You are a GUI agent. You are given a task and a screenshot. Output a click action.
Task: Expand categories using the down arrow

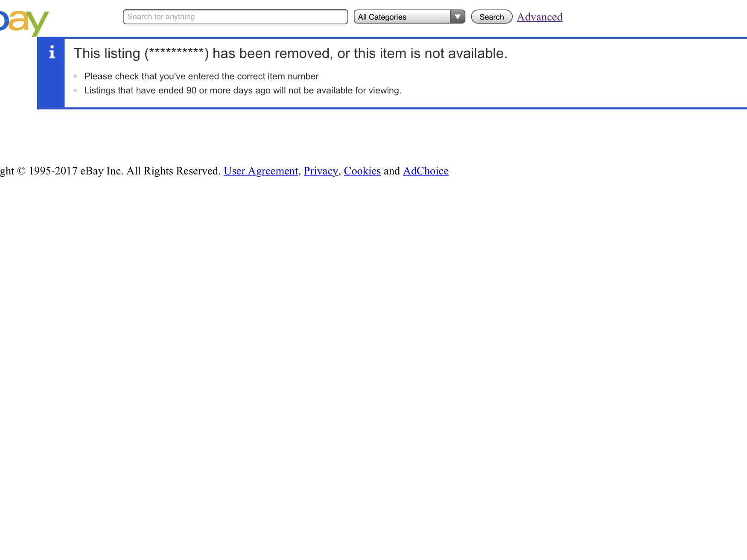457,17
